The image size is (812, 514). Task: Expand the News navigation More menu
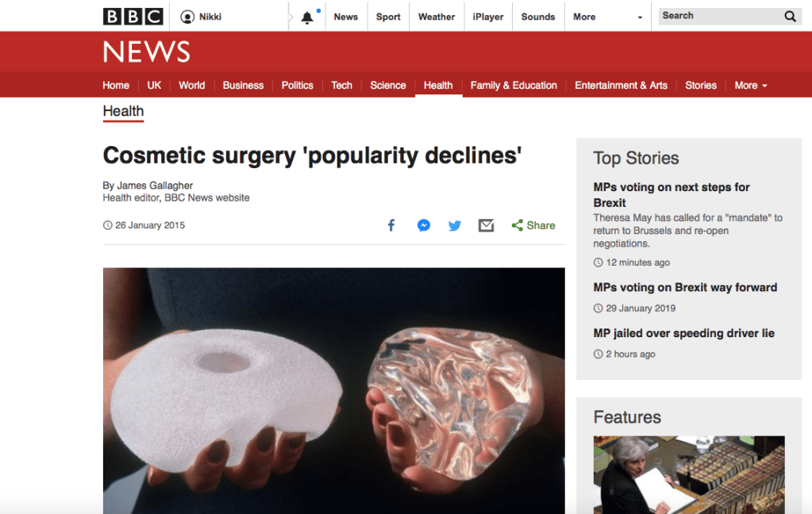tap(751, 85)
